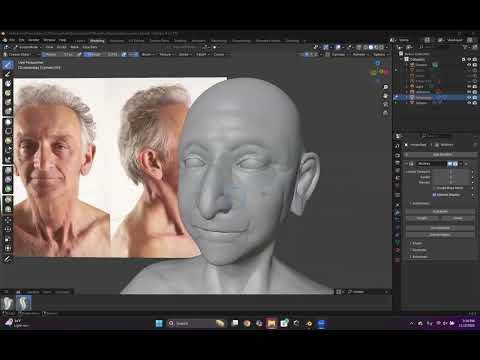
Task: Open the Mask menu in sculpt header
Action: 74,47
